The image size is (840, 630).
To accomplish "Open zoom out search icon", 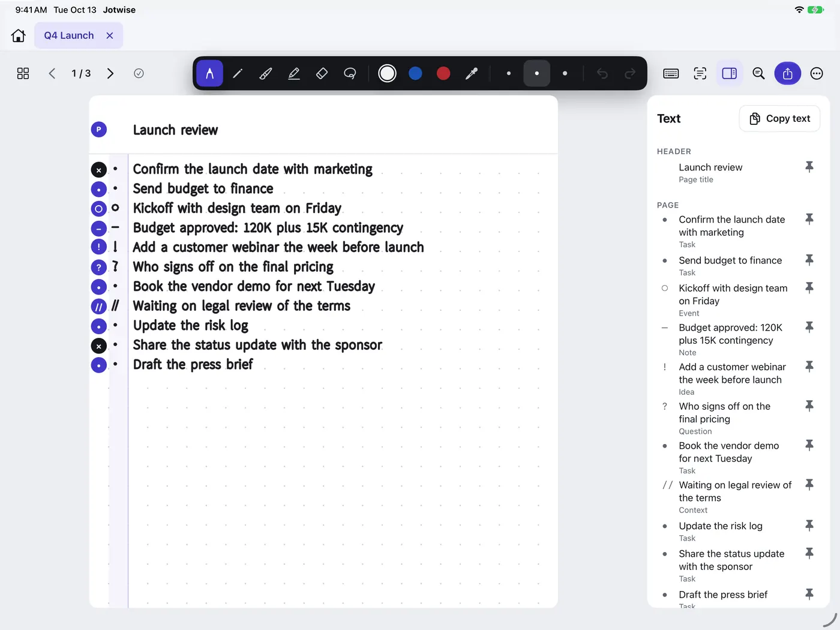I will 758,73.
